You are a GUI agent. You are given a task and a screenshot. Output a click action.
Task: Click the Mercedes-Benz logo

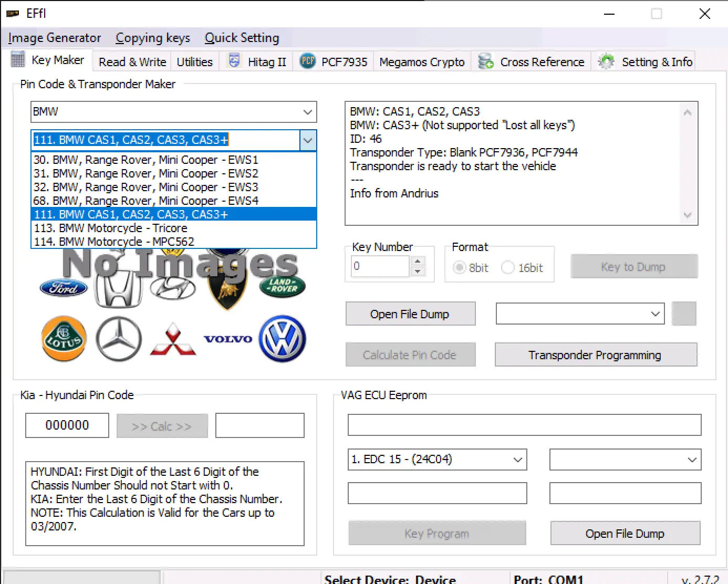coord(119,339)
